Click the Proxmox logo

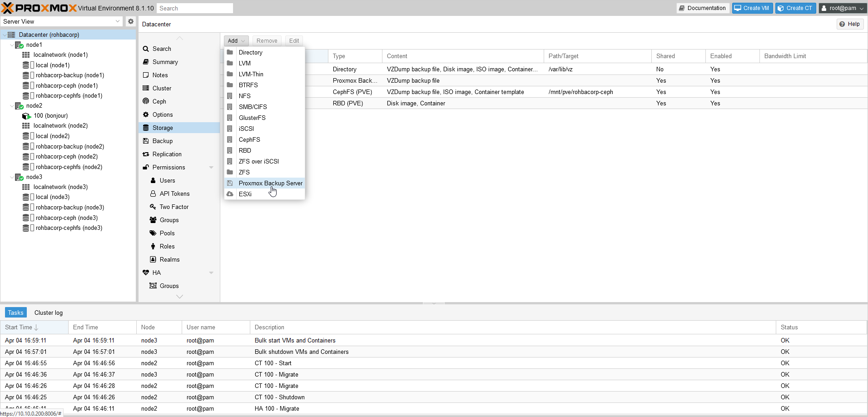(x=39, y=8)
